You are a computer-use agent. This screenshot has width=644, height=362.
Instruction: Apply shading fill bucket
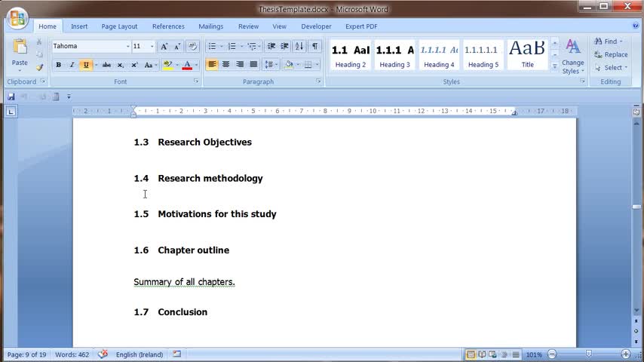pos(289,65)
